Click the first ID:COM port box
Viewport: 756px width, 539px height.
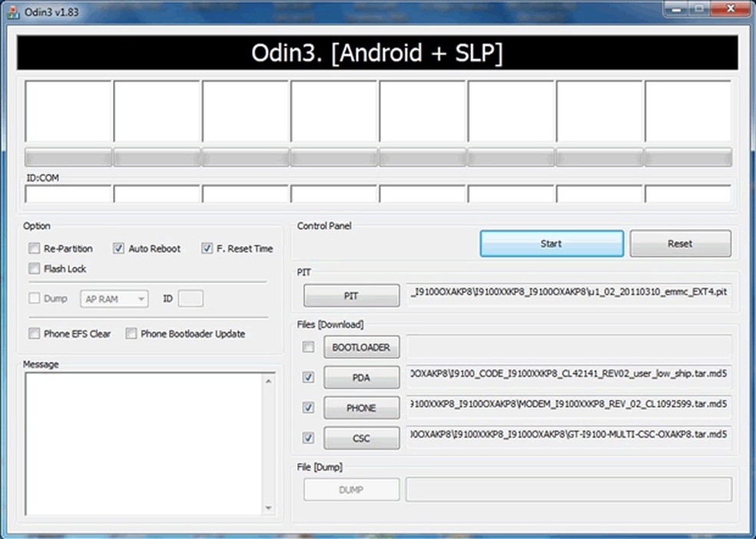coord(68,193)
